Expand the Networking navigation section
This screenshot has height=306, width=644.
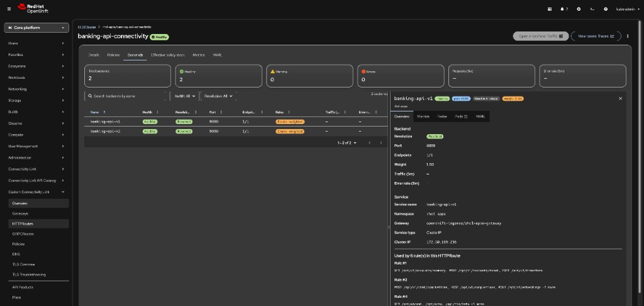point(36,89)
